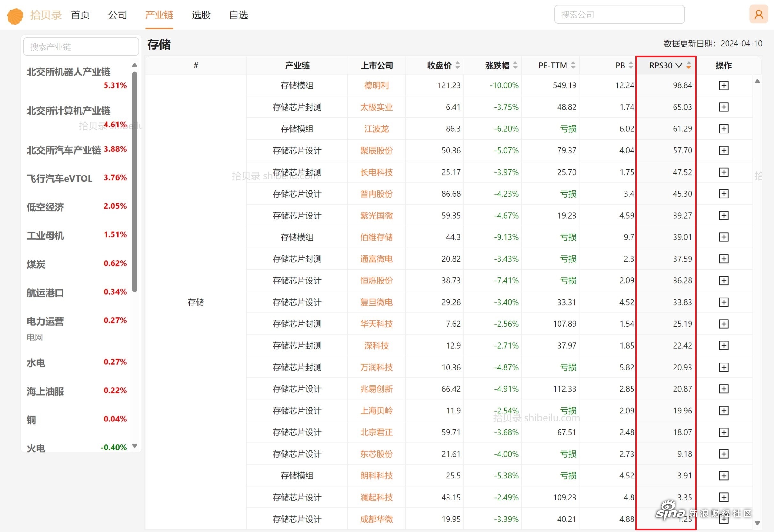Click the plus icon in 普冉股份 row
Viewport: 774px width, 532px height.
coord(723,194)
